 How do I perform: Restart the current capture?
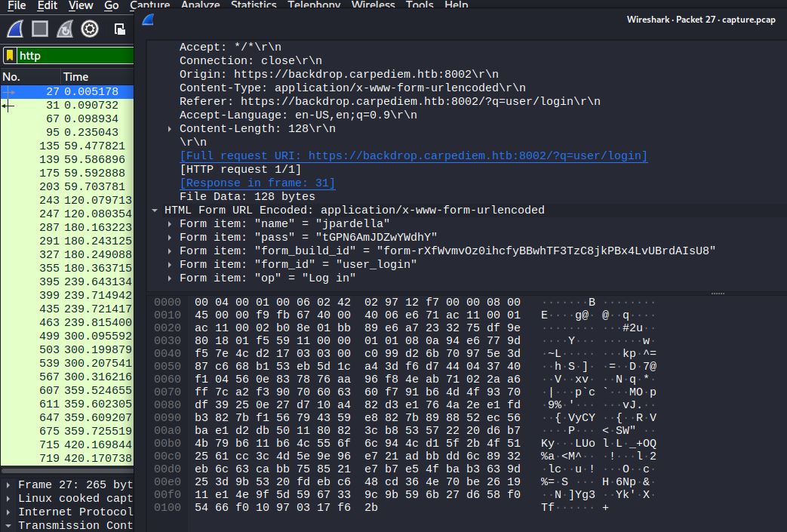pyautogui.click(x=65, y=29)
